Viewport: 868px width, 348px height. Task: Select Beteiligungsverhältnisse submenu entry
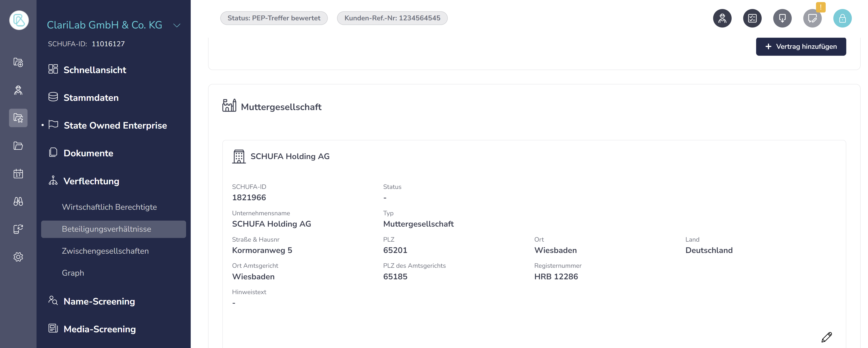pyautogui.click(x=113, y=229)
